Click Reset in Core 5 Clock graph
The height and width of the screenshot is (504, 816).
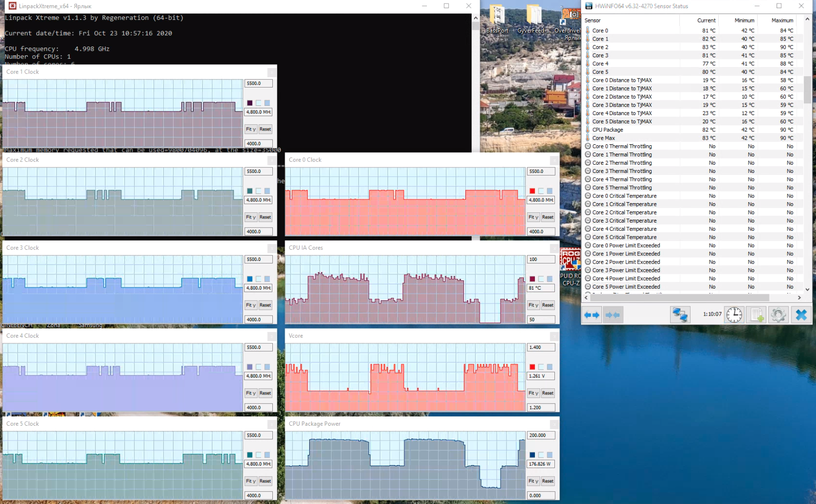265,481
